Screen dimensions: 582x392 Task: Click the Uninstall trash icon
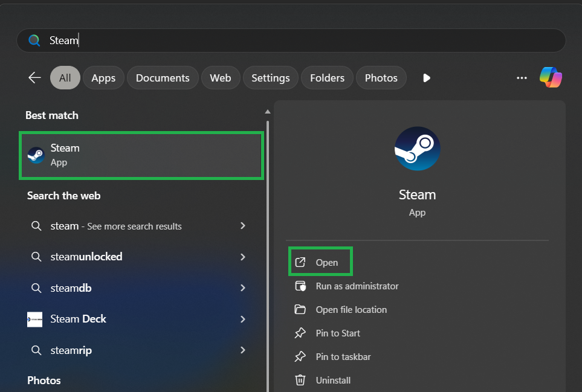pyautogui.click(x=300, y=380)
